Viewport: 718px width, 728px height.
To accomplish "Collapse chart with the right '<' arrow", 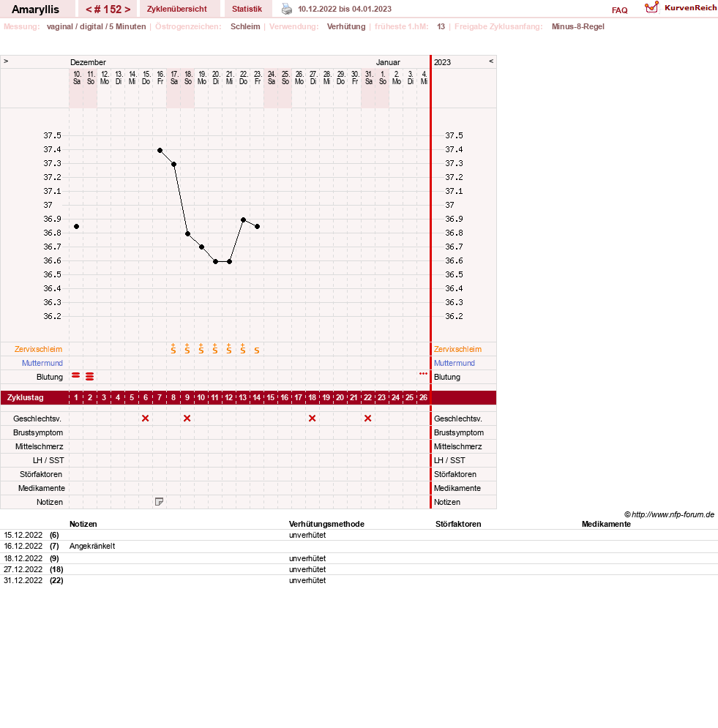I will [491, 61].
